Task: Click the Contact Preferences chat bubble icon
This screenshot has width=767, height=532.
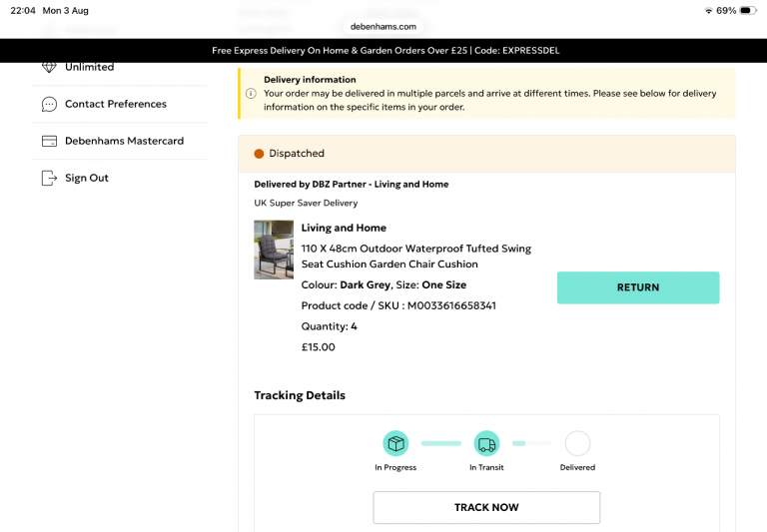Action: [x=49, y=104]
